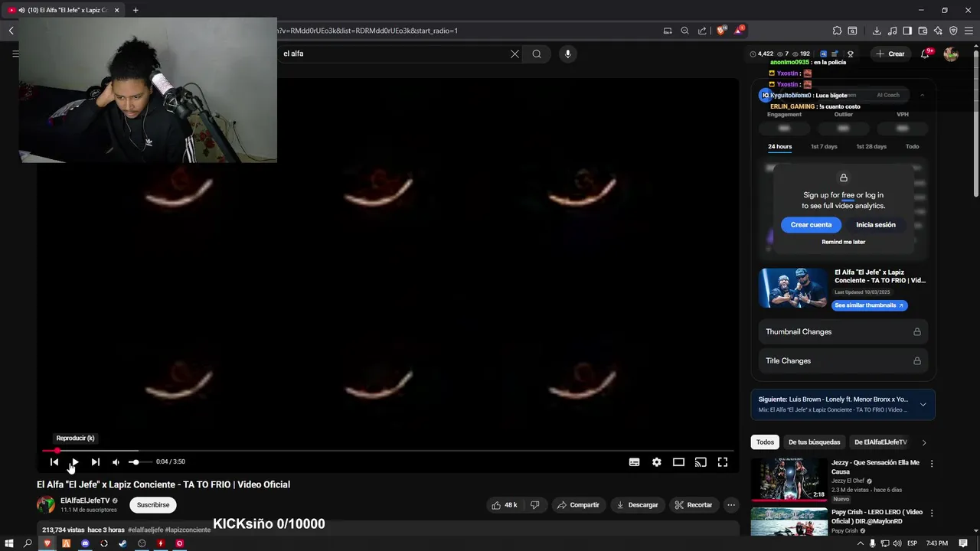Select the 1st 28 days tab
The image size is (980, 551).
coord(871,146)
